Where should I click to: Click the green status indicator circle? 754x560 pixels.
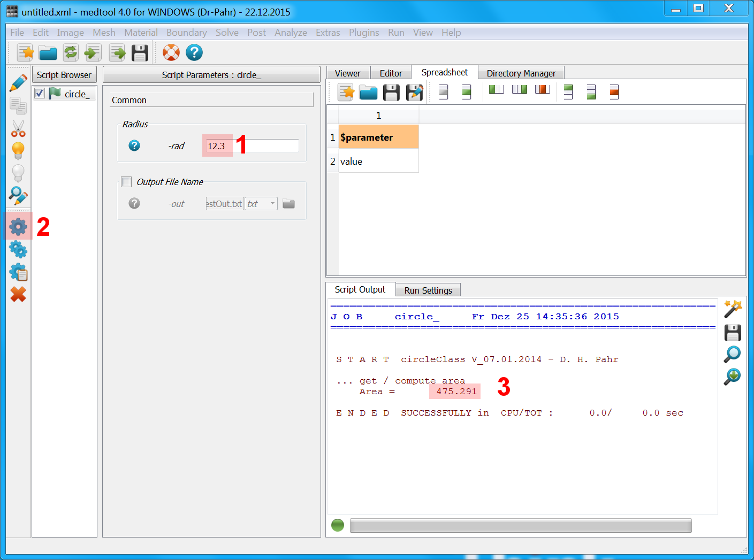click(338, 525)
